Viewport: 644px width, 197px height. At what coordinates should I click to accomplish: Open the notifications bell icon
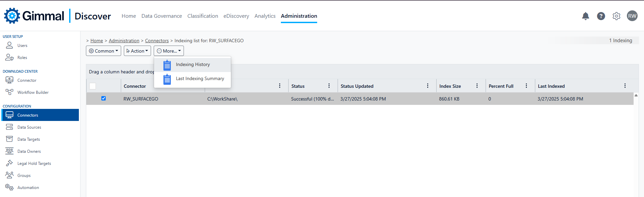(x=585, y=16)
